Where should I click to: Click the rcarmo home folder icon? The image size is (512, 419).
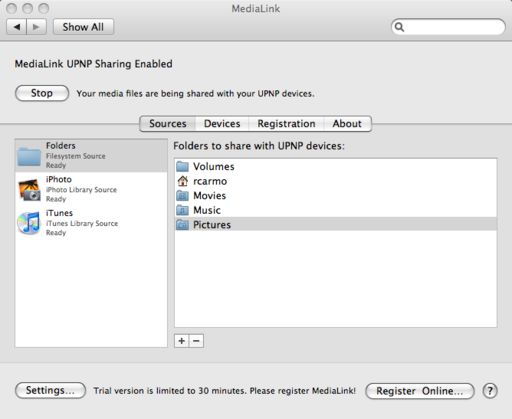[182, 181]
